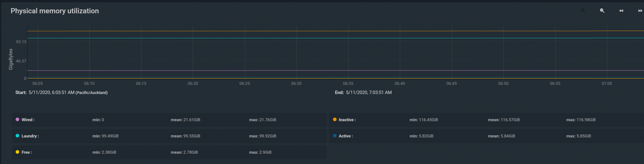Click the Laundry legend label
644x164 pixels.
click(x=30, y=136)
